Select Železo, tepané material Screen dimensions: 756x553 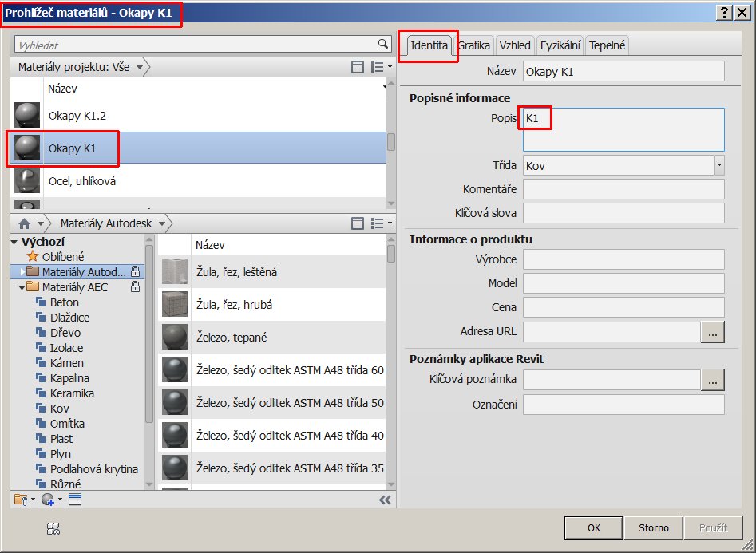pos(272,338)
